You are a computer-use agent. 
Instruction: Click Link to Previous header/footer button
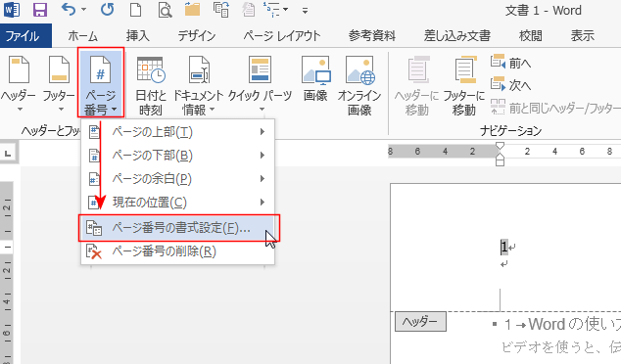click(x=555, y=108)
